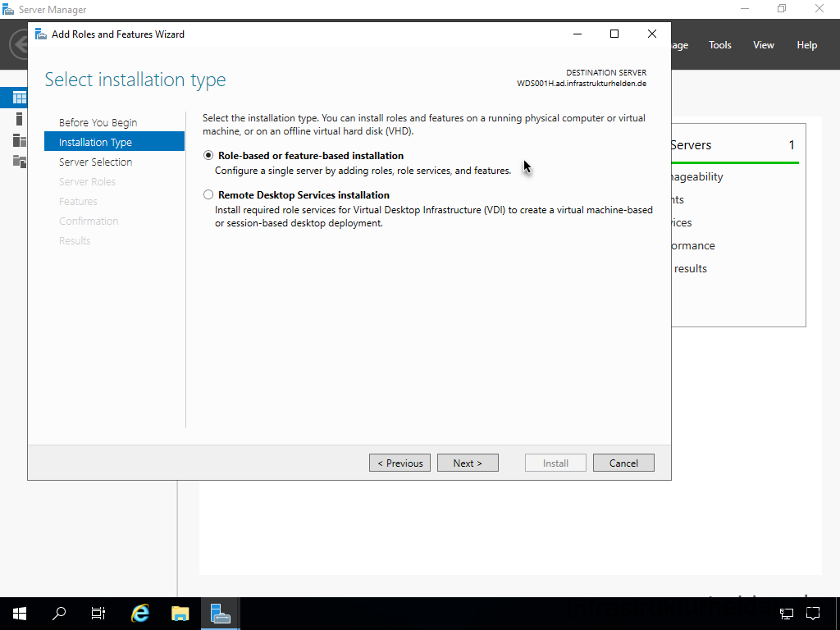The width and height of the screenshot is (840, 630).
Task: Click Server Manager back arrow icon
Action: tap(20, 44)
